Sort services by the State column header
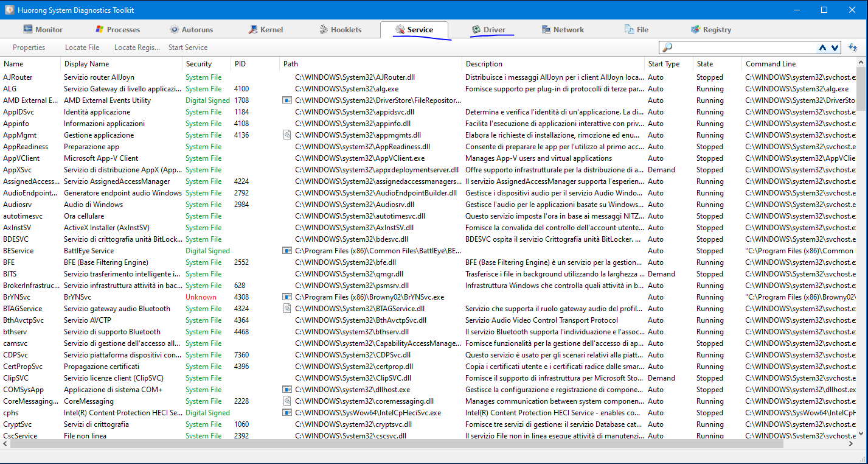 pos(706,64)
